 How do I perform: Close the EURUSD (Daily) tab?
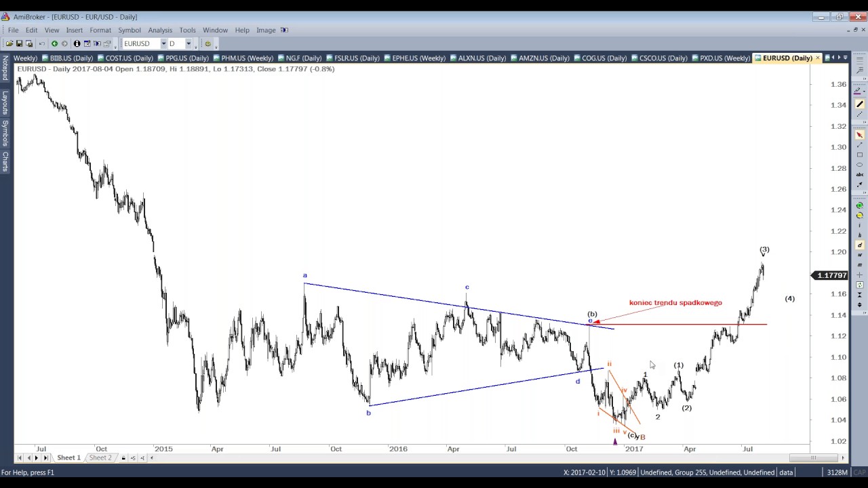818,58
